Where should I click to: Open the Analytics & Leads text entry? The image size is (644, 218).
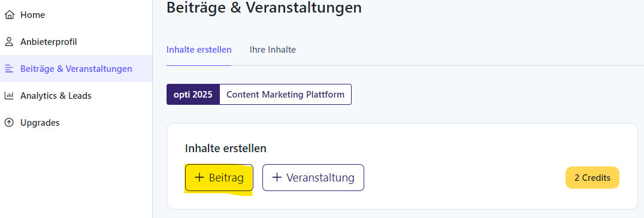(x=56, y=96)
